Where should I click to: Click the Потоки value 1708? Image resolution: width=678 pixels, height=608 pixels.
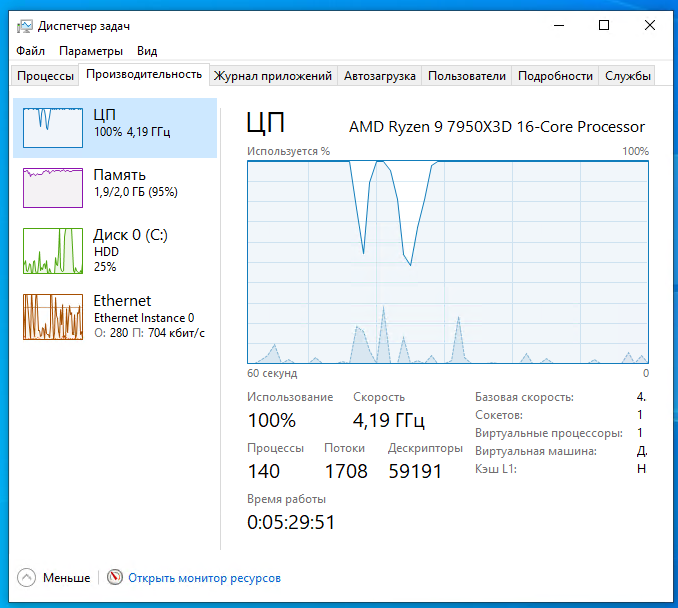tap(346, 471)
